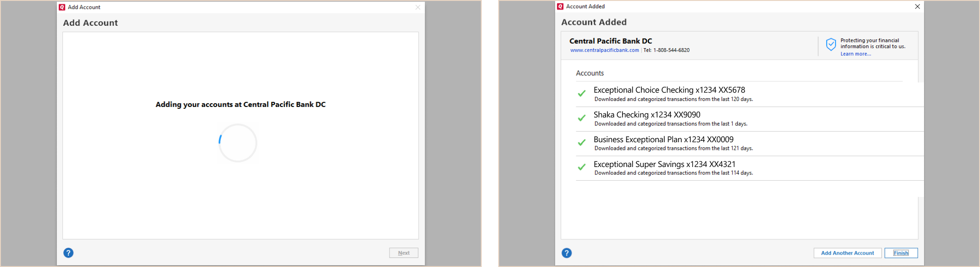Click green checkmark beside Exceptional Choice Checking

(582, 94)
